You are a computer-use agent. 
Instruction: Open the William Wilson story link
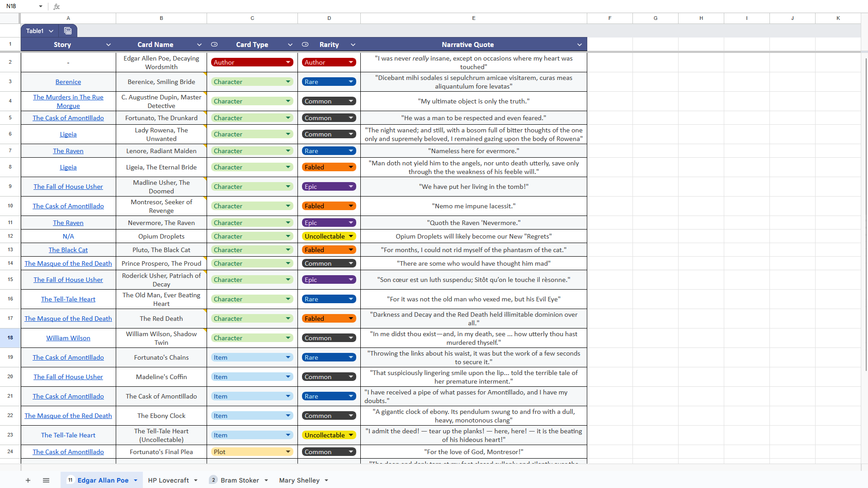pyautogui.click(x=68, y=338)
